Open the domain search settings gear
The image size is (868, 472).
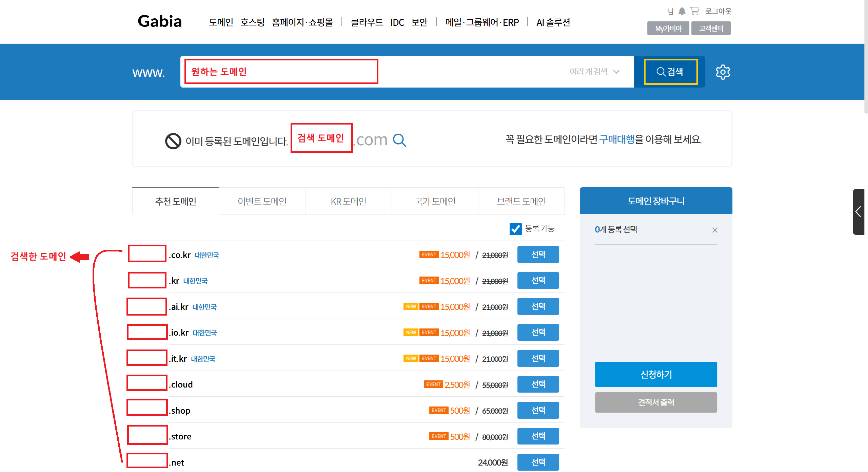click(723, 72)
